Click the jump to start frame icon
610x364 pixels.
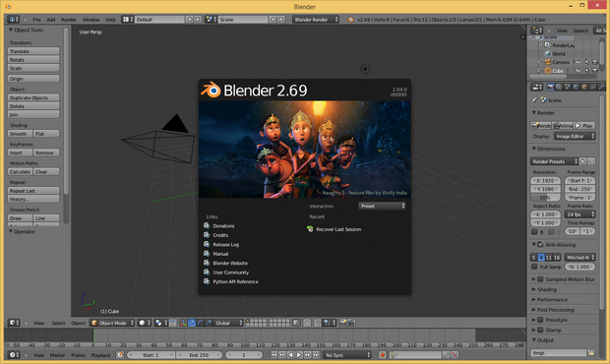pos(274,355)
